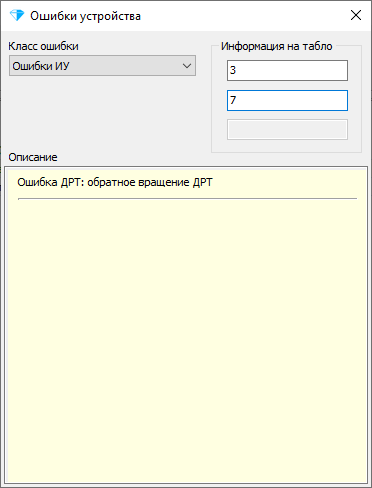372x488 pixels.
Task: Click the words Ошибка ДРТ in the description
Action: coord(51,182)
